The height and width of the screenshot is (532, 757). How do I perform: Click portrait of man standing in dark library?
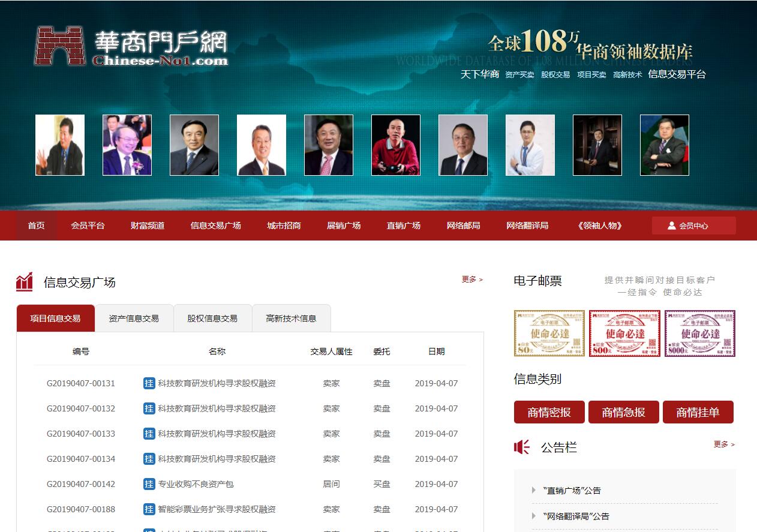[597, 145]
